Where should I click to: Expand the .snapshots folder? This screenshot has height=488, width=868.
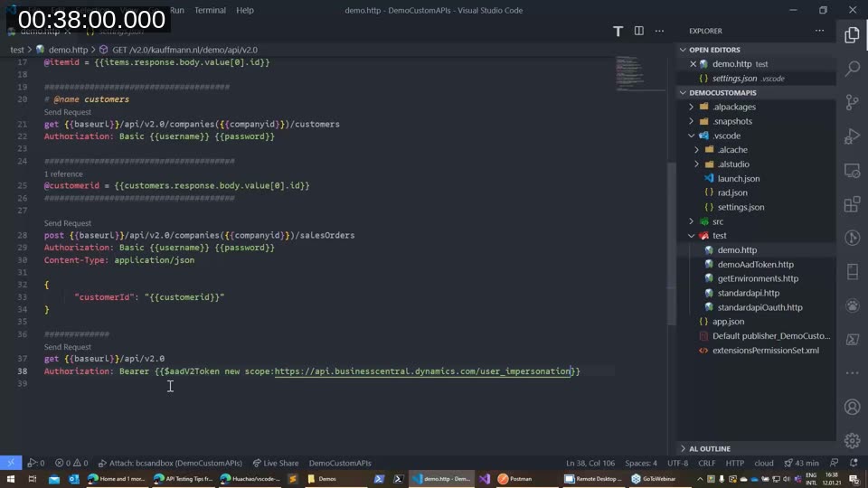pos(731,121)
